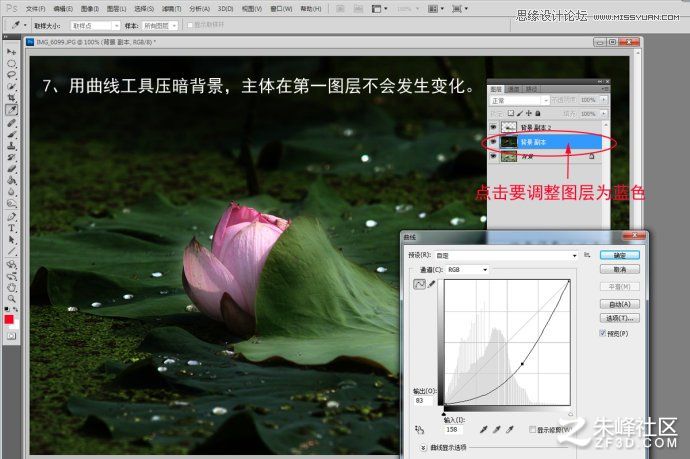Expand 曲线显示选项 curve display options
The image size is (690, 459).
[x=423, y=448]
